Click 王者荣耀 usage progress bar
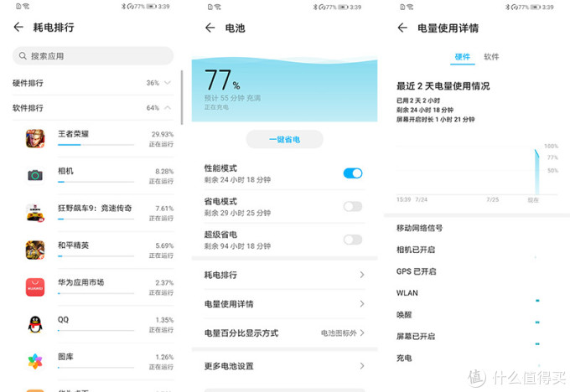Screen dimensions: 570x392 [96, 145]
